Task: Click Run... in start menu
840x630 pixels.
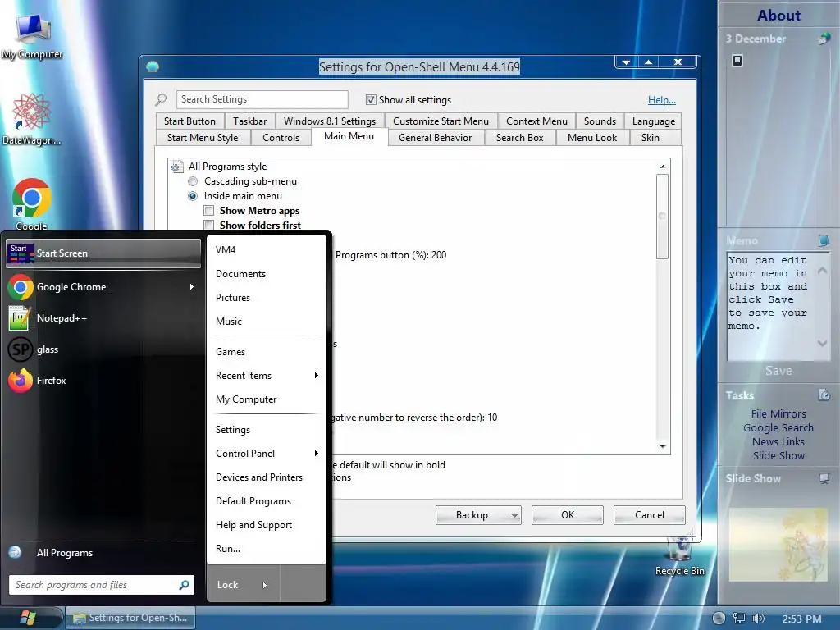Action: click(267, 549)
